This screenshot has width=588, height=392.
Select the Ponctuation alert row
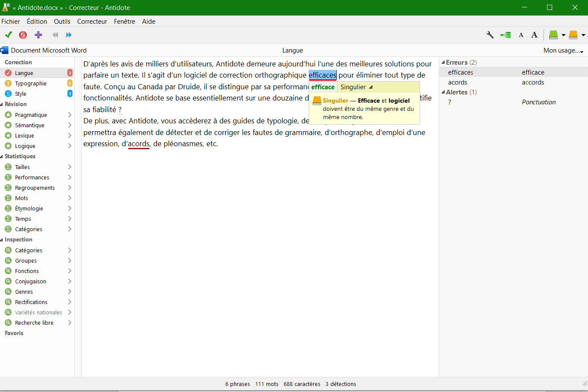point(514,102)
